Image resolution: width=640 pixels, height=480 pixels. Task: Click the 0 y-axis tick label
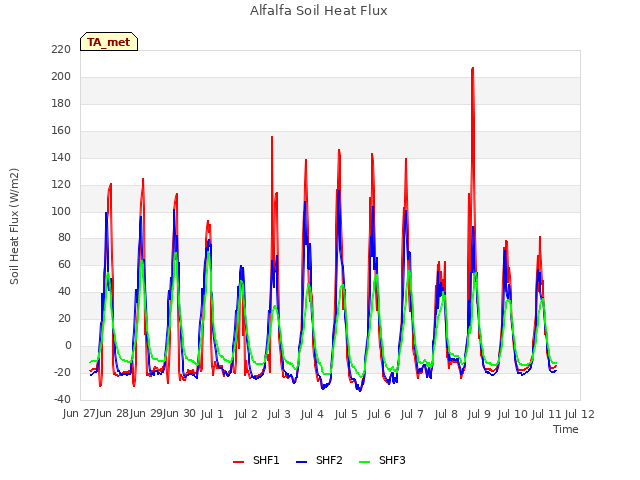point(68,345)
